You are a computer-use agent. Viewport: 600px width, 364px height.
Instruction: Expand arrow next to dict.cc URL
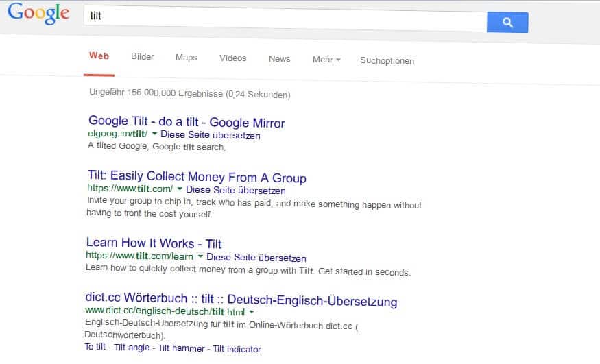coord(252,312)
